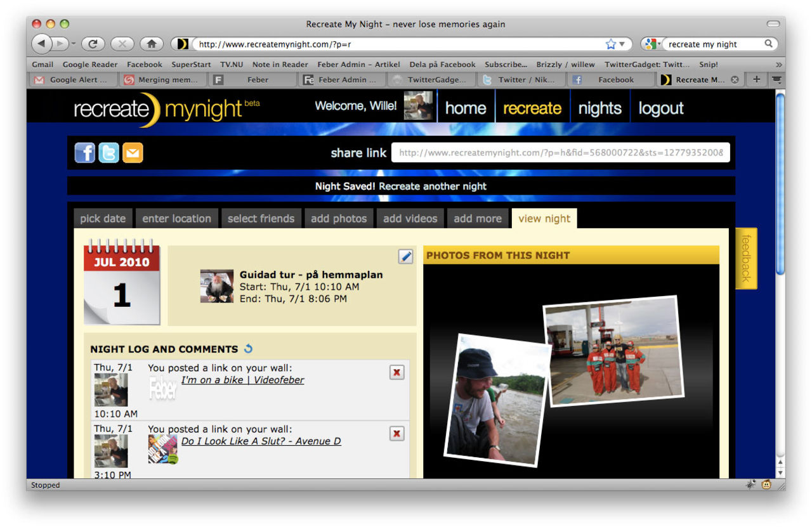
Task: Select the 'enter location' tab
Action: (x=176, y=218)
